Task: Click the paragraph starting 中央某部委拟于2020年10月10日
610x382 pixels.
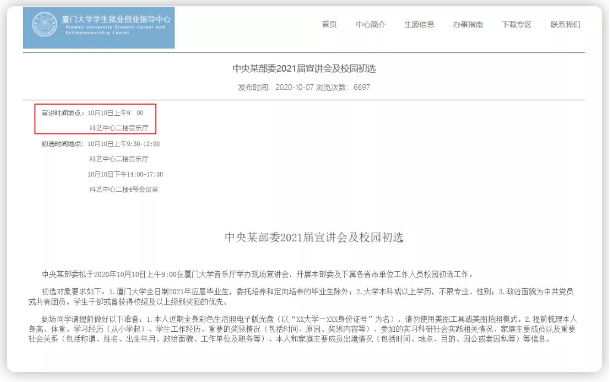Action: (258, 274)
